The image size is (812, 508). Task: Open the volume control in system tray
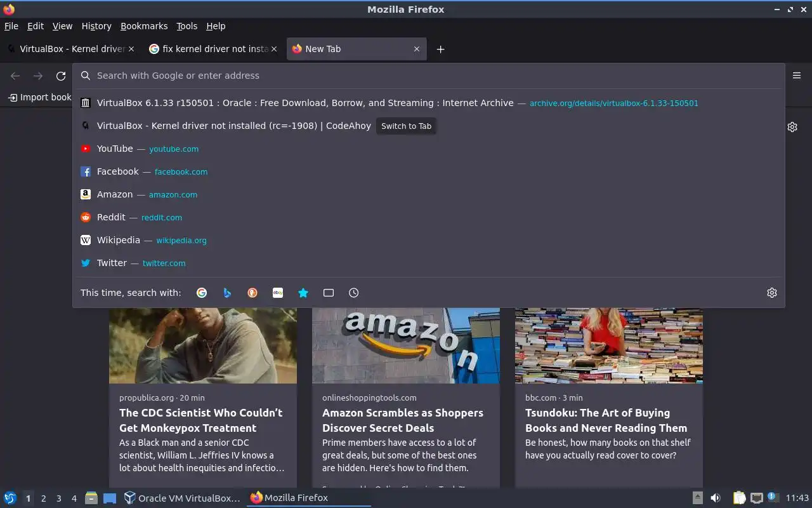click(x=716, y=498)
